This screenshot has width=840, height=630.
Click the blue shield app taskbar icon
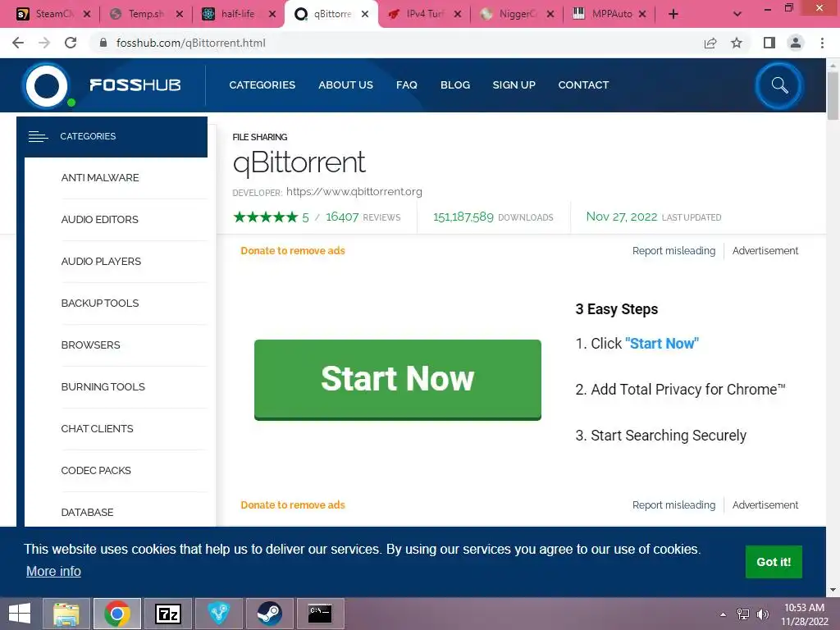click(x=218, y=614)
